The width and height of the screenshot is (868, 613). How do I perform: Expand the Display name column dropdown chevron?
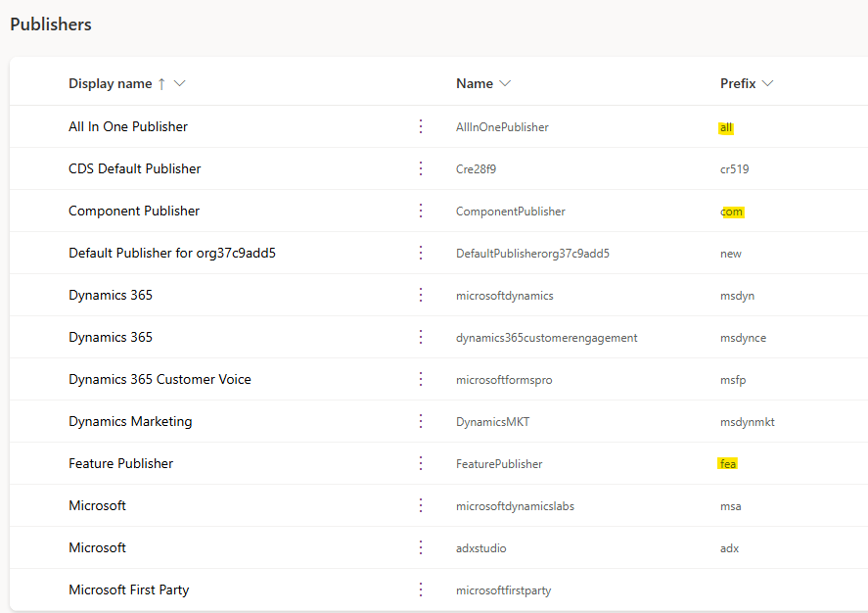(179, 83)
